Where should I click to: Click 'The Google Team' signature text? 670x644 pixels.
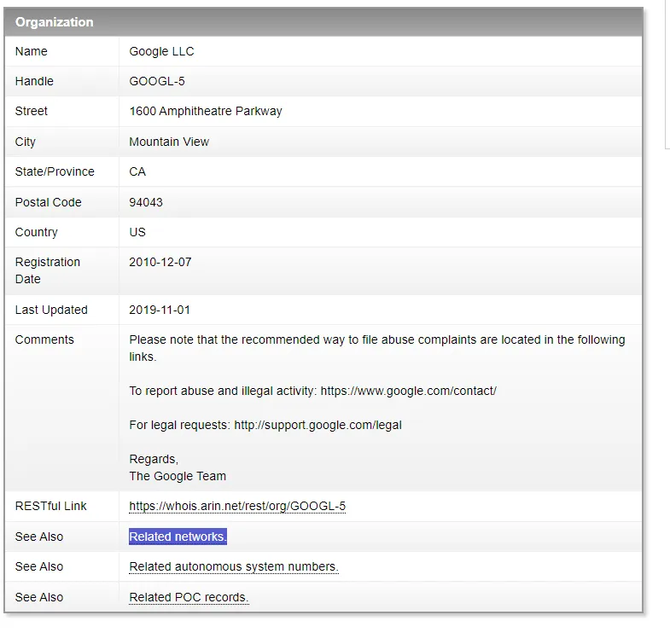tap(178, 476)
